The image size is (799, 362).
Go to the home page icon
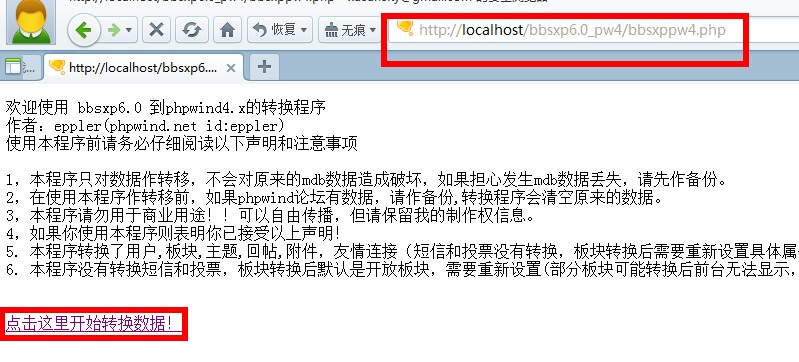point(227,30)
